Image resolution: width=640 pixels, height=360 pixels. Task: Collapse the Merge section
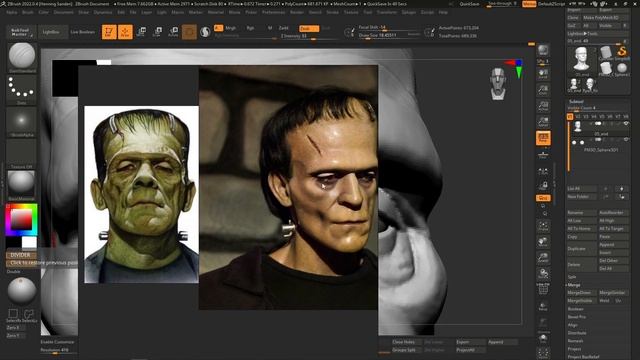(x=574, y=285)
